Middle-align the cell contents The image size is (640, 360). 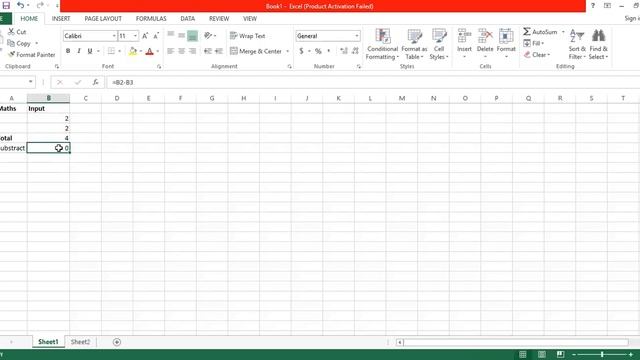[x=182, y=36]
